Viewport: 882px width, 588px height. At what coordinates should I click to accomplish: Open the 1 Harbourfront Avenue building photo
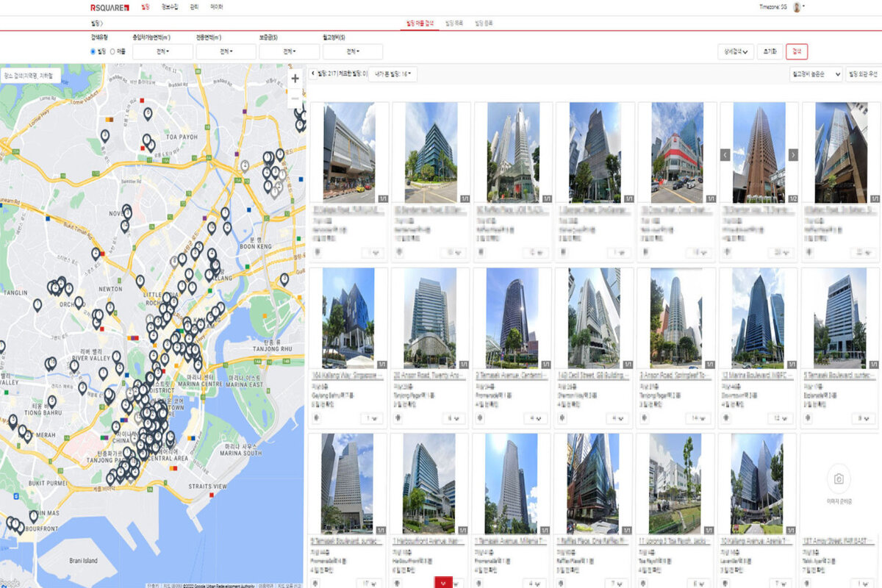pos(429,483)
